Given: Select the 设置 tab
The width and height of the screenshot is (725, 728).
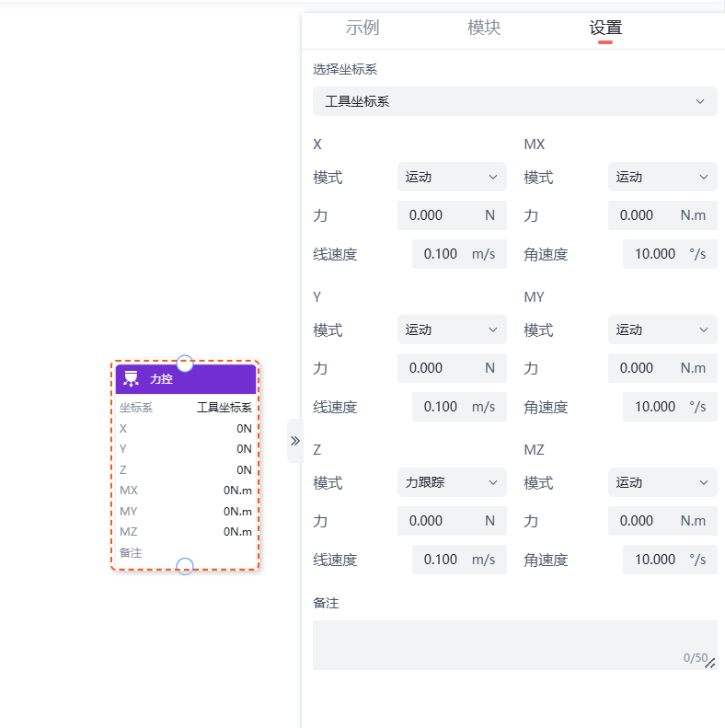Looking at the screenshot, I should [605, 28].
